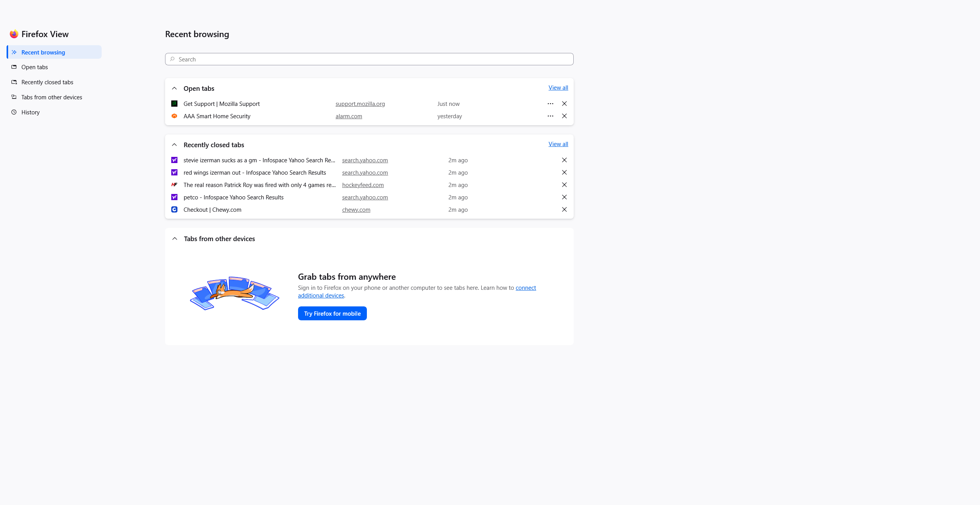Close the Get Support Mozilla Support tab

pos(564,104)
